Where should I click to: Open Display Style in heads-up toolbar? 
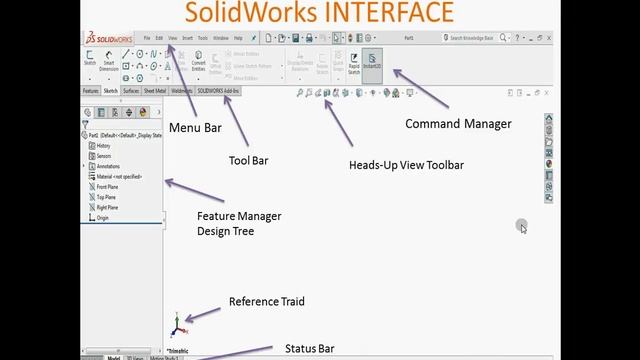point(359,93)
